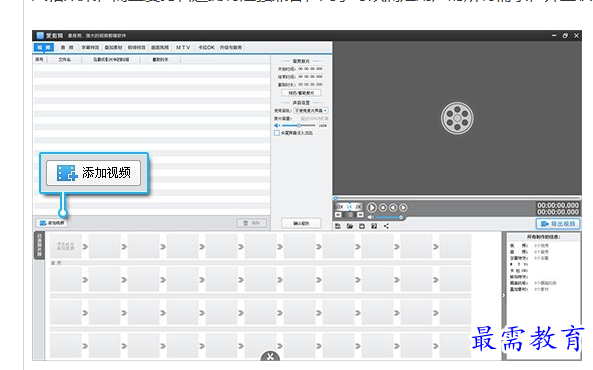Viewport: 593px width, 370px height.
Task: Click the 0个字幕 info entry
Action: click(541, 258)
